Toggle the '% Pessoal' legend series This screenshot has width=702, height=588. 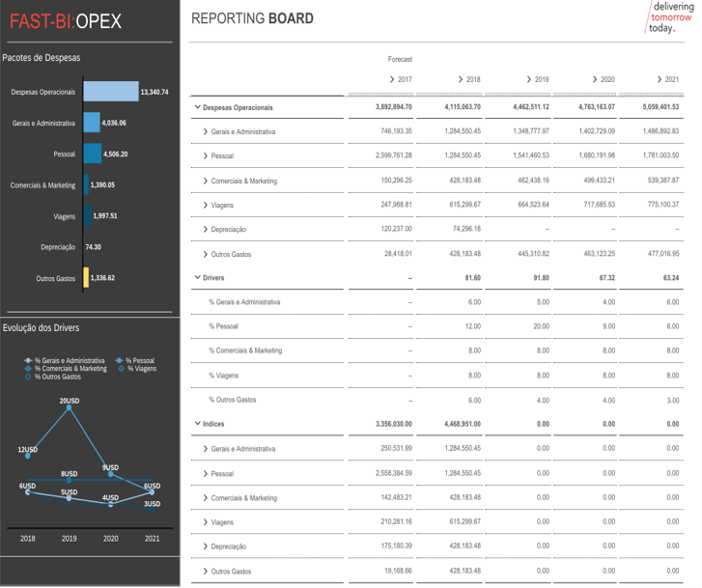pos(135,360)
